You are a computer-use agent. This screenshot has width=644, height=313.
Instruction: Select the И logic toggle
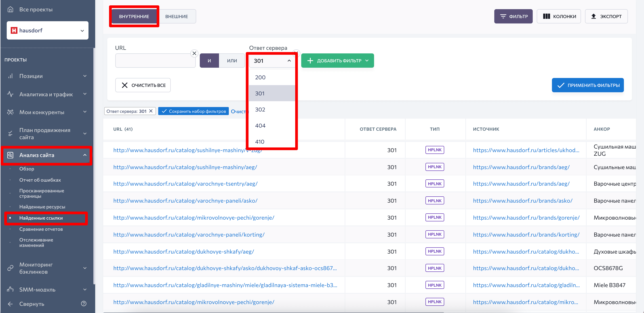(209, 61)
